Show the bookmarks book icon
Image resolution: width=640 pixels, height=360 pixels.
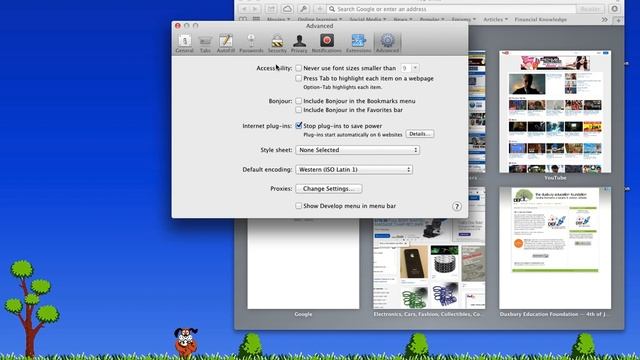coord(243,20)
